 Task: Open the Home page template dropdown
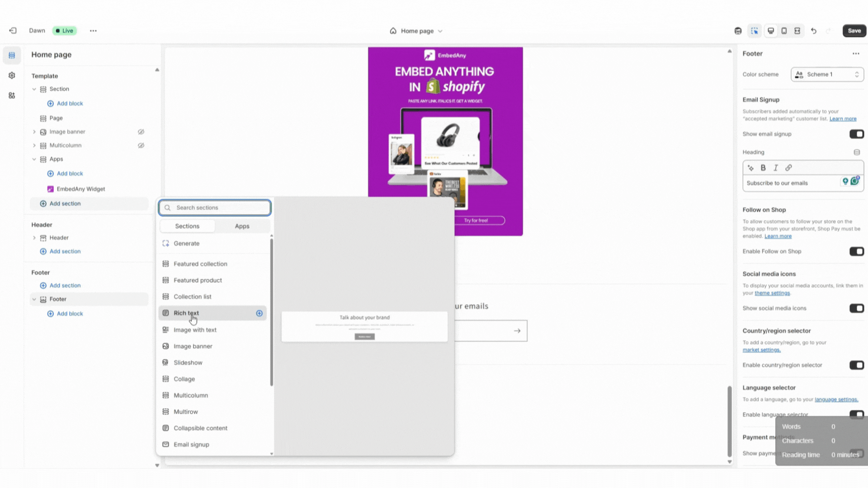(x=417, y=31)
